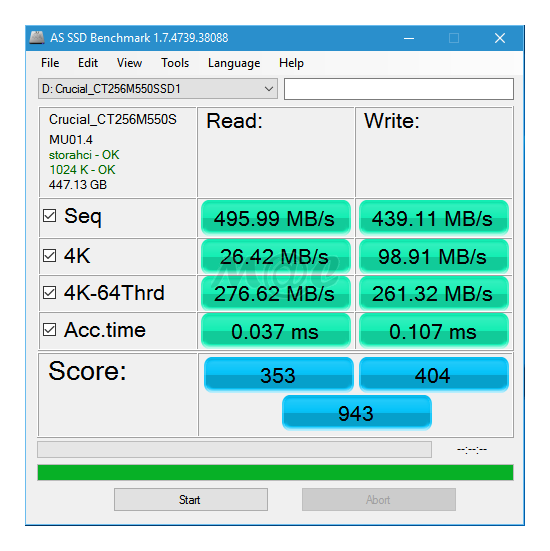
Task: Click the AS SSD Benchmark title bar icon
Action: (x=37, y=38)
